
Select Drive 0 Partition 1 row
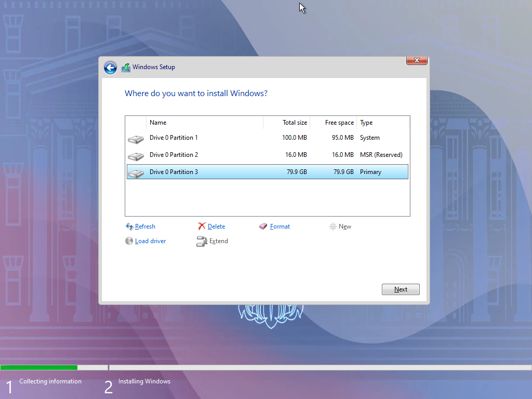click(268, 138)
